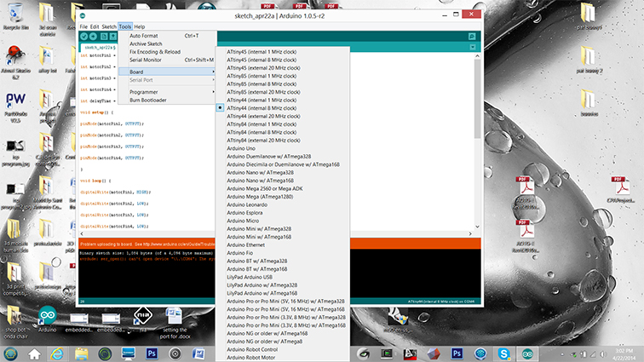Image resolution: width=644 pixels, height=362 pixels.
Task: Select ATtiny44 (internal 8 MHz clock) board
Action: pyautogui.click(x=262, y=108)
